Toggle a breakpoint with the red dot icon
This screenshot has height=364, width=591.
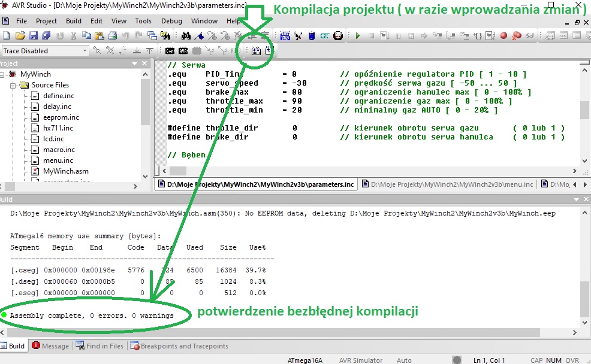click(x=504, y=35)
